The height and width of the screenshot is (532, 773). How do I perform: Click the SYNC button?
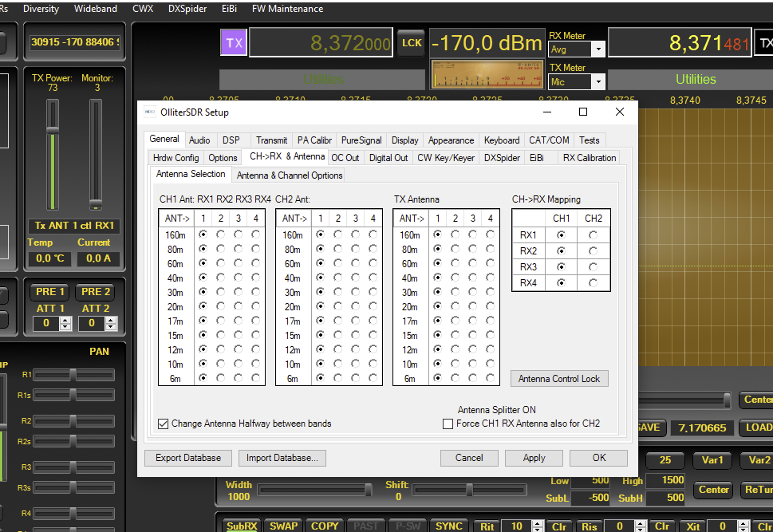click(x=449, y=526)
